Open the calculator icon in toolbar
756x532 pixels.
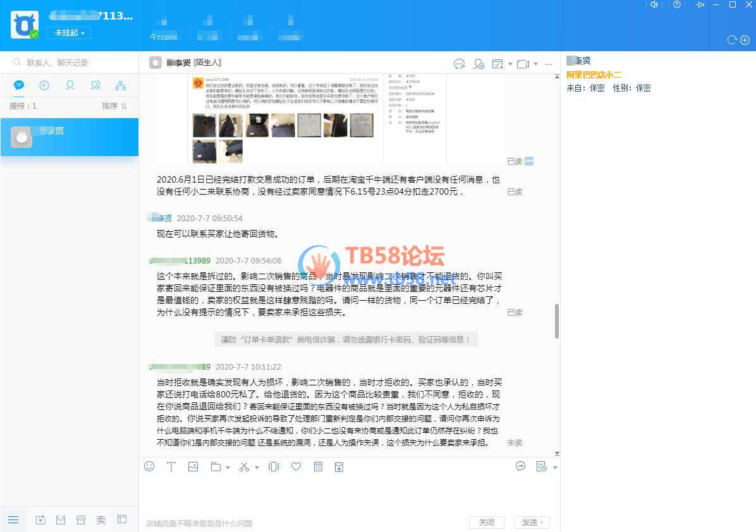tap(318, 467)
